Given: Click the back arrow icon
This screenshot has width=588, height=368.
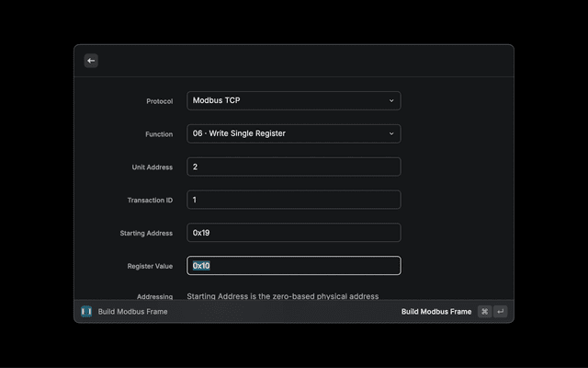Looking at the screenshot, I should click(x=91, y=61).
